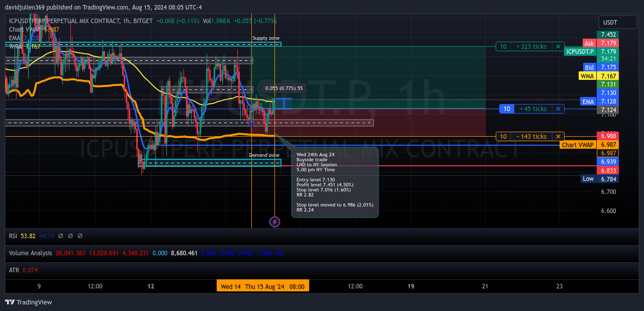Screen dimensions: 644x311
Task: Click the 9 date on the time axis
Action: coord(39,286)
